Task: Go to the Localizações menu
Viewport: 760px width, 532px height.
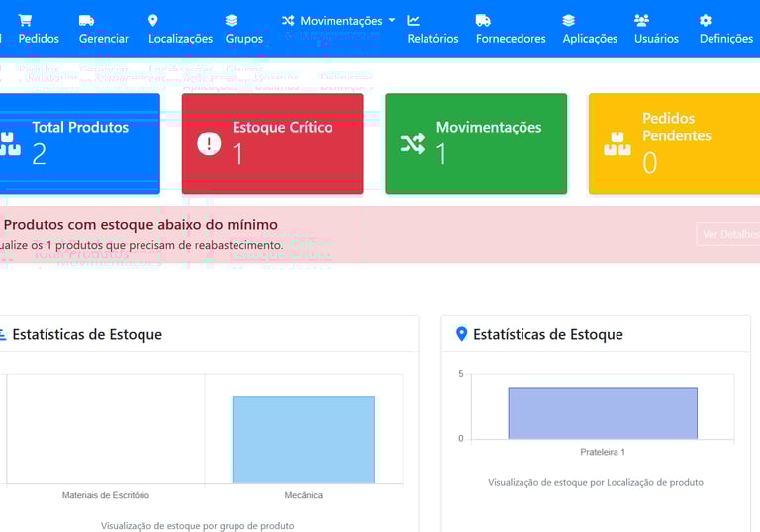Action: (x=180, y=29)
